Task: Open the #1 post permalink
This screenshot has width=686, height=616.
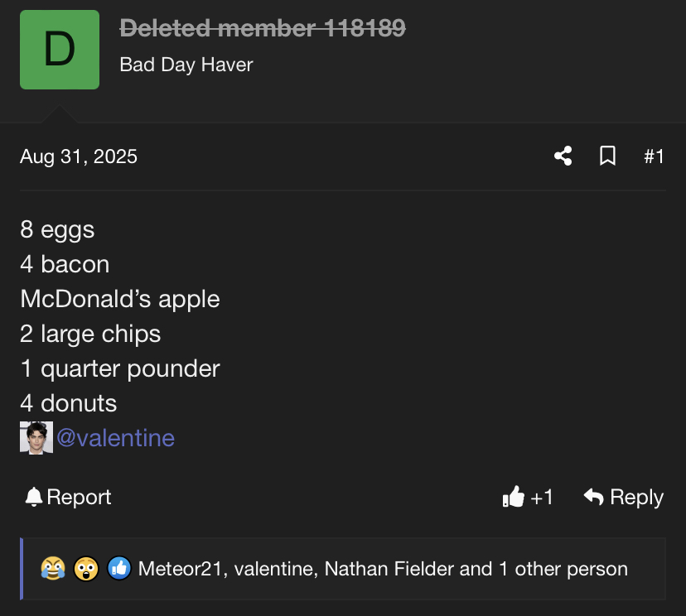Action: click(x=654, y=156)
